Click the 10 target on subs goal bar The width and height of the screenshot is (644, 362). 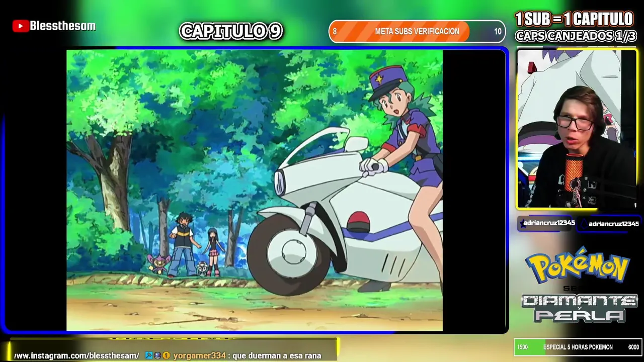pyautogui.click(x=498, y=31)
